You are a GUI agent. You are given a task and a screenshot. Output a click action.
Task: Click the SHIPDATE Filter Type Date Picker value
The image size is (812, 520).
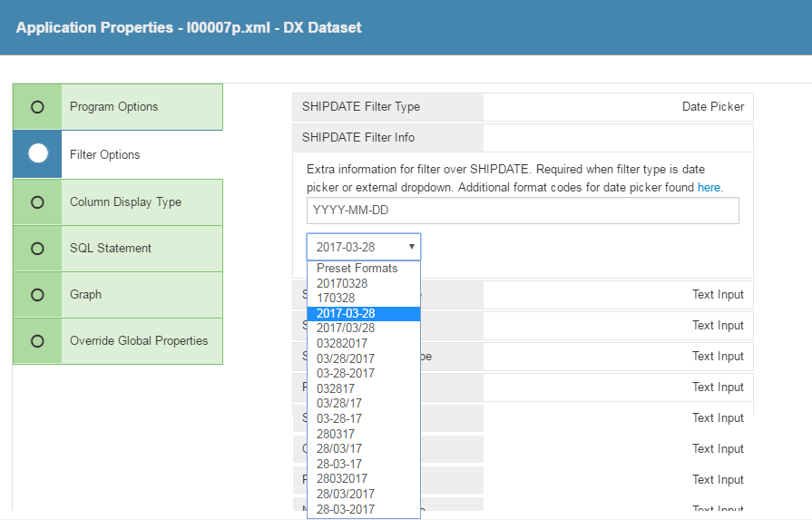coord(712,107)
